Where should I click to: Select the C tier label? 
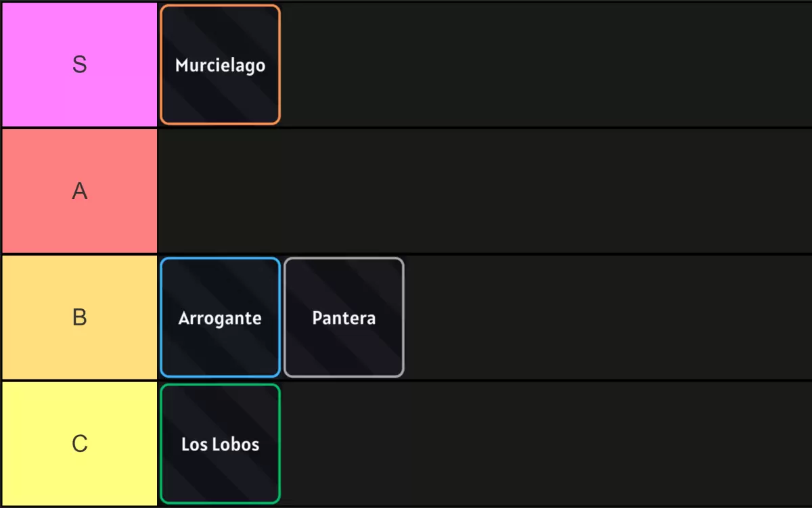click(80, 444)
